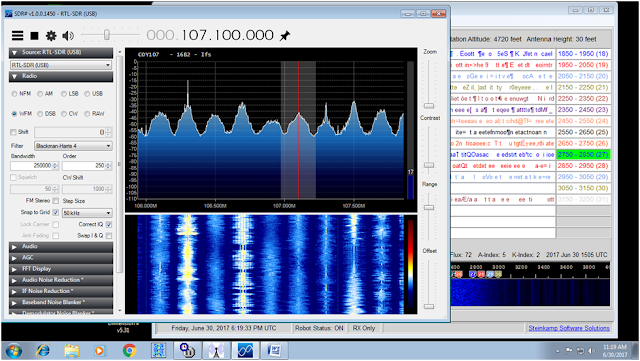Toggle the Snap to Grid checkbox
Viewport: 640px width, 361px height.
(56, 213)
